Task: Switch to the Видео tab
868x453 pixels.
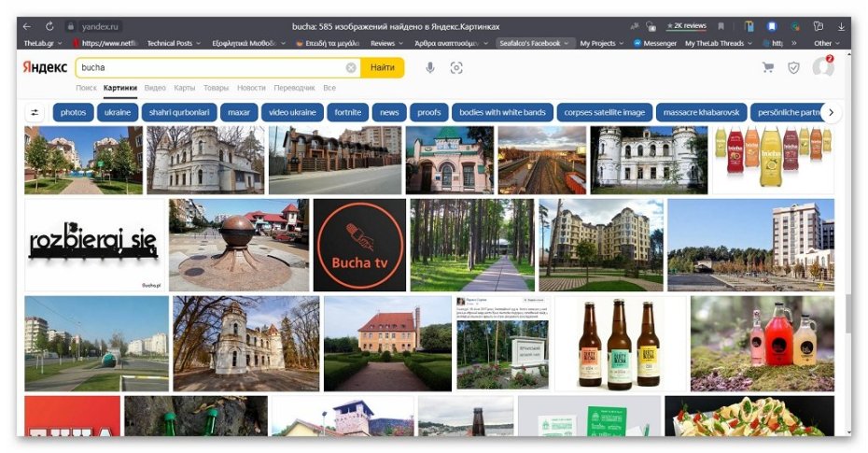Action: (155, 88)
